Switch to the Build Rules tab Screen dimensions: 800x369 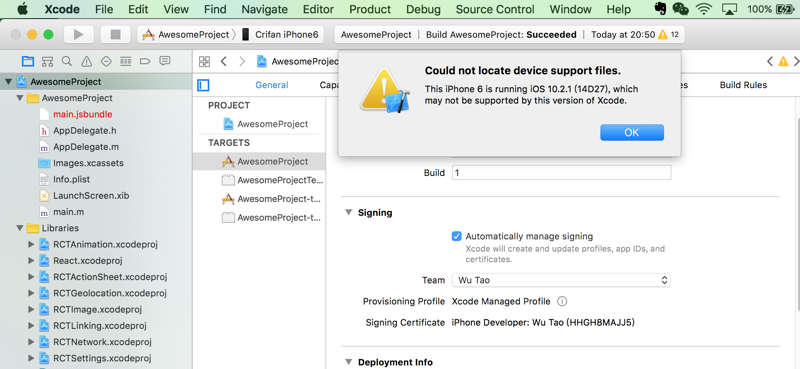(x=743, y=85)
